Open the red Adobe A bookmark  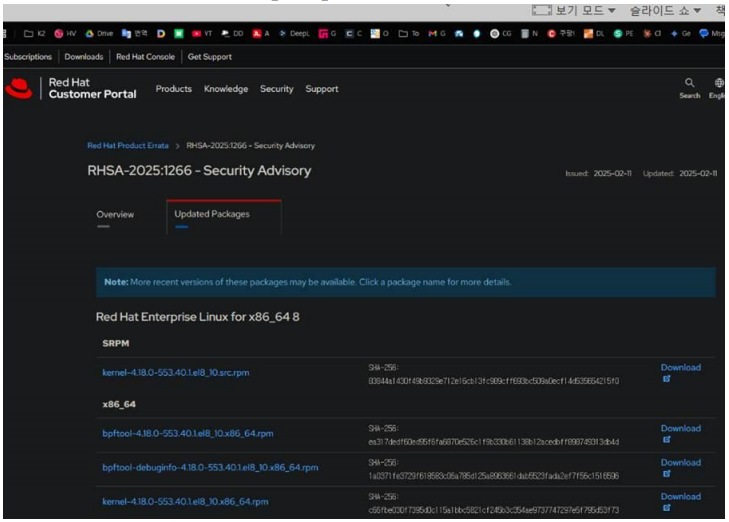point(261,33)
